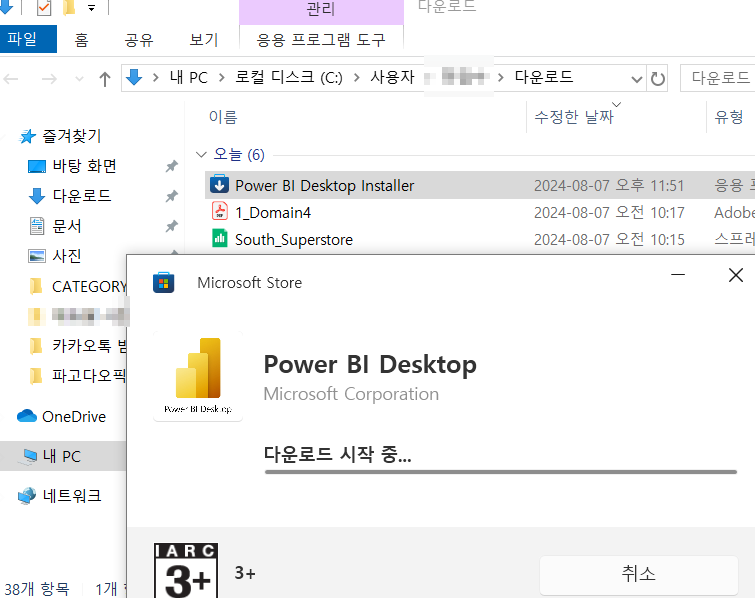Click the 다운로드 search box
Viewport: 755px width, 598px height.
click(717, 78)
